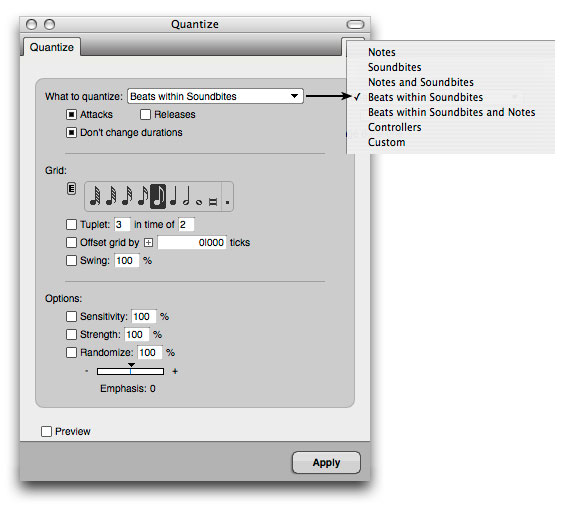Select the quarter note grid value

click(x=173, y=197)
